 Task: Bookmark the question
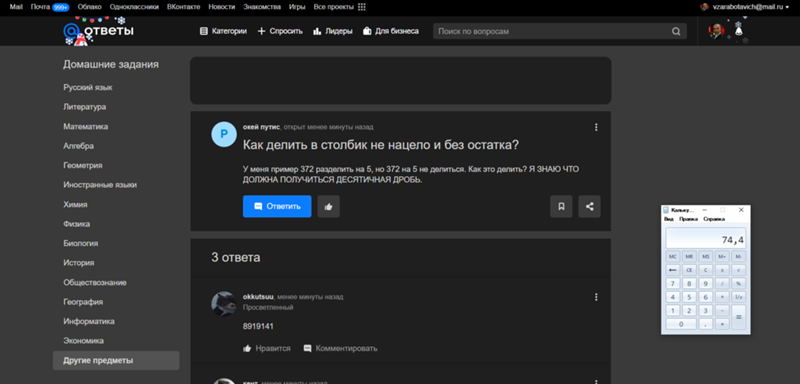(x=561, y=207)
